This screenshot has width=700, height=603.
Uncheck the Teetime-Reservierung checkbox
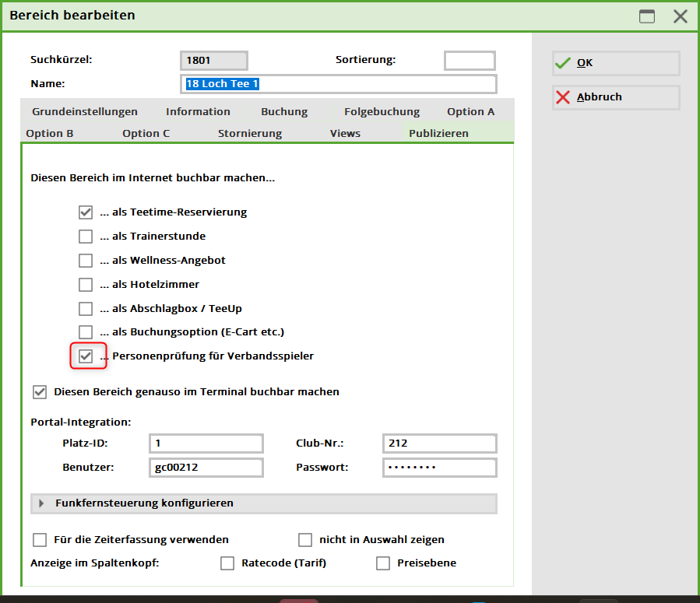[x=86, y=212]
